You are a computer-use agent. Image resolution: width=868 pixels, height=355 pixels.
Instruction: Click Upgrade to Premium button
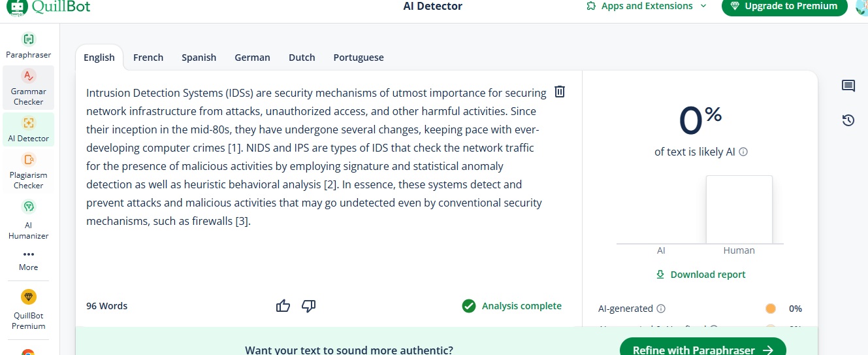tap(784, 7)
